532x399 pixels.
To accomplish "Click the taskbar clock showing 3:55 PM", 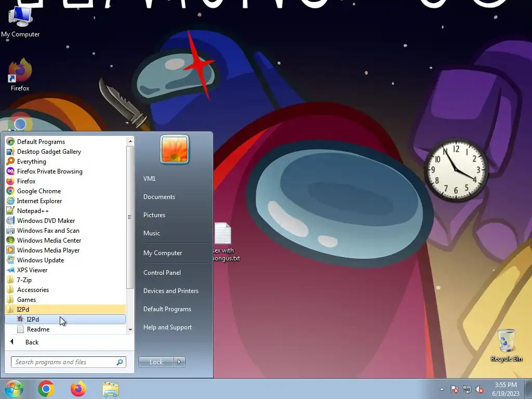I will tap(506, 389).
